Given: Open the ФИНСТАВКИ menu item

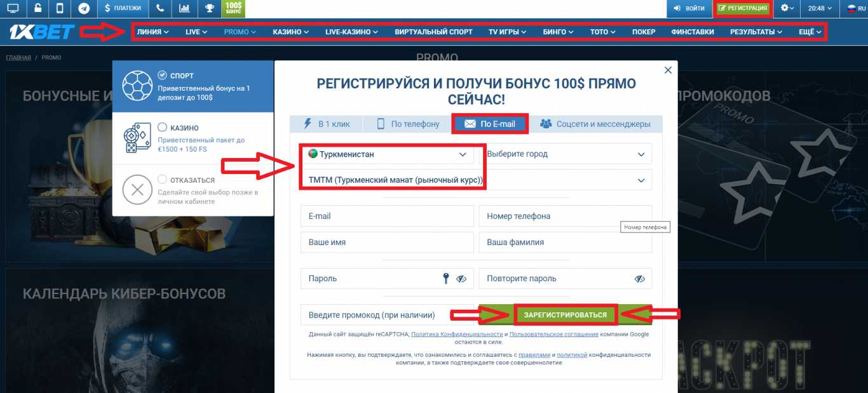Looking at the screenshot, I should [692, 31].
